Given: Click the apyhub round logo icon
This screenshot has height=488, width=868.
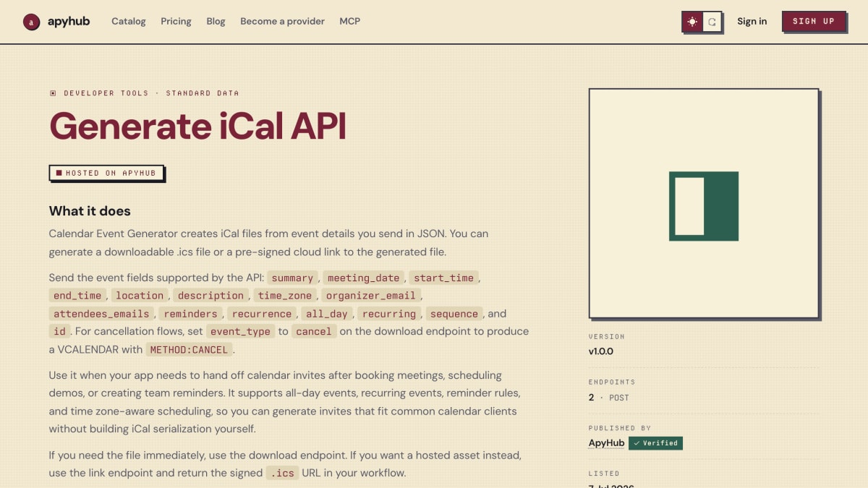Looking at the screenshot, I should point(31,22).
